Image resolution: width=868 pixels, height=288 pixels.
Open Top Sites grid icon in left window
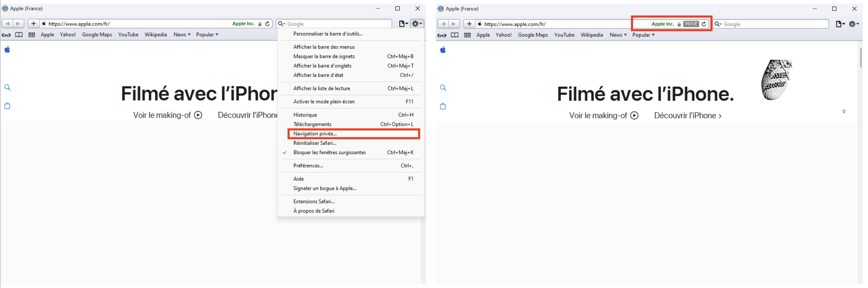(x=32, y=35)
